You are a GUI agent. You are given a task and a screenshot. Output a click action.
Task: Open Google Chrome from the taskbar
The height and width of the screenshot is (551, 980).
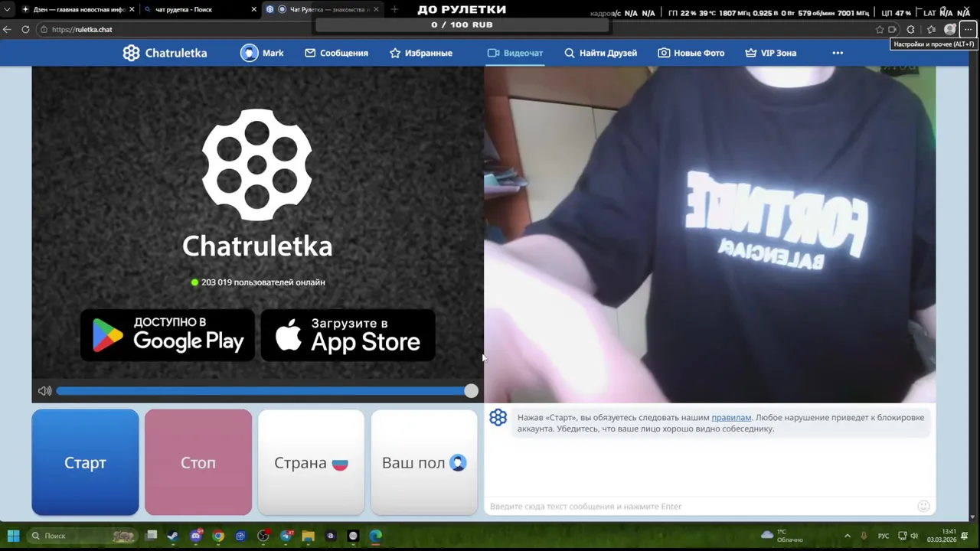tap(218, 536)
